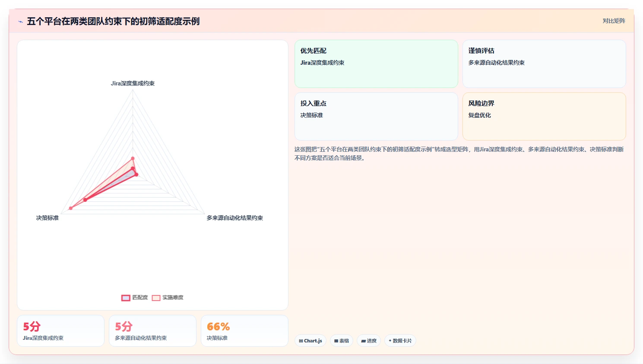
Task: Select the 进度 tag
Action: pos(369,341)
